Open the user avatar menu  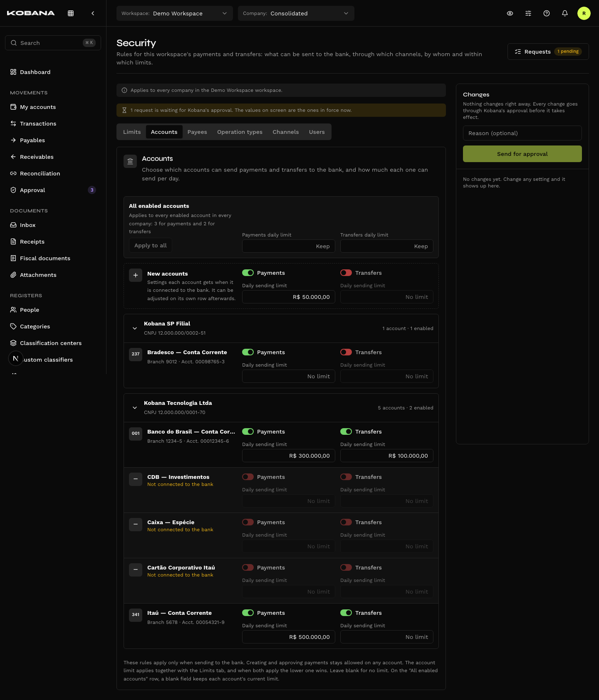point(584,13)
